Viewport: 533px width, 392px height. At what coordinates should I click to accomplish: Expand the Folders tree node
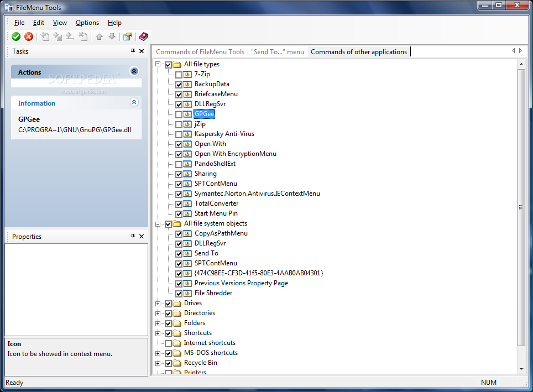coord(158,323)
